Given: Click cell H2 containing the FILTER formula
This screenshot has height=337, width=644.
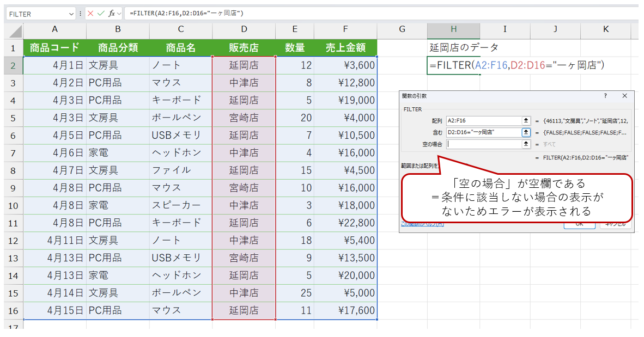Looking at the screenshot, I should tap(453, 65).
